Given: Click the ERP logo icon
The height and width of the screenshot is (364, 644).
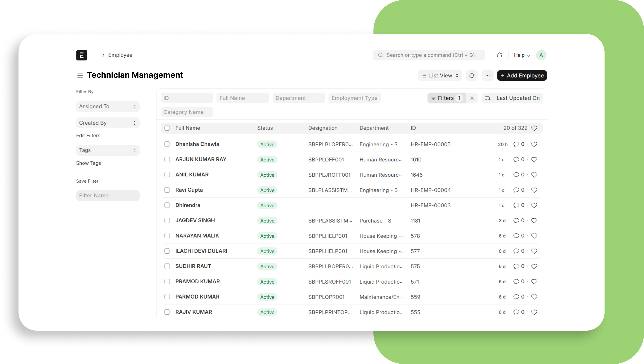Looking at the screenshot, I should tap(82, 55).
